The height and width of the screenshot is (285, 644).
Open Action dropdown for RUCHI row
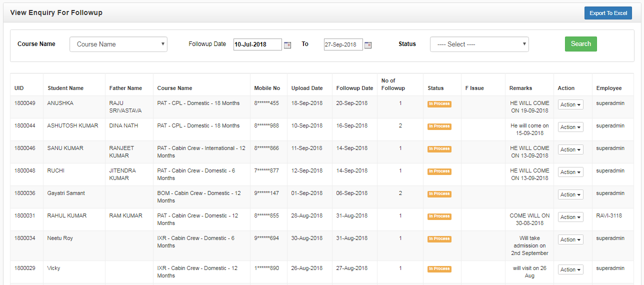tap(570, 172)
